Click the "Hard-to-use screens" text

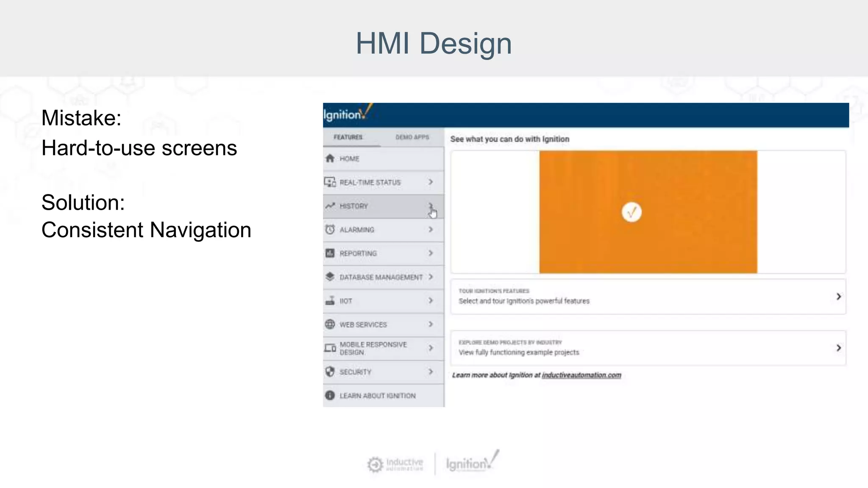click(x=139, y=148)
